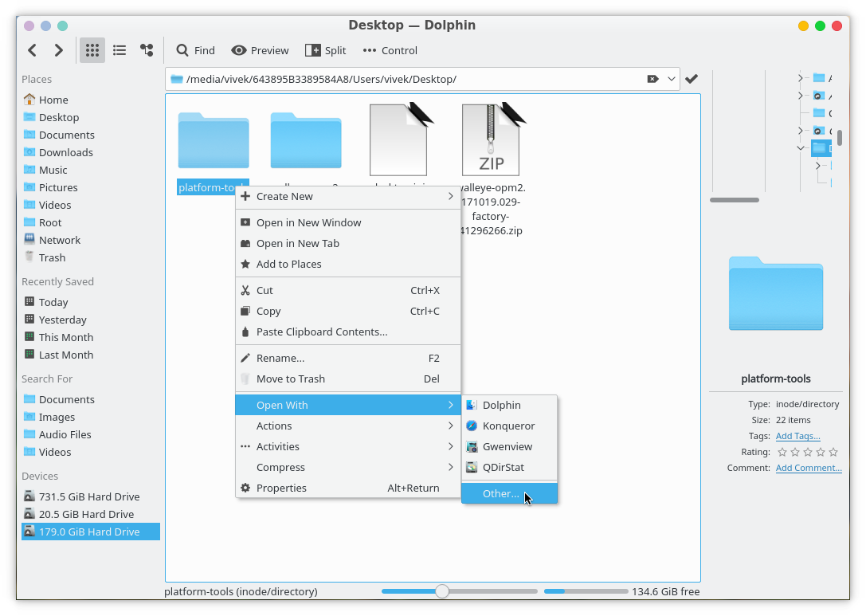
Task: Expand the Create New submenu
Action: (348, 196)
